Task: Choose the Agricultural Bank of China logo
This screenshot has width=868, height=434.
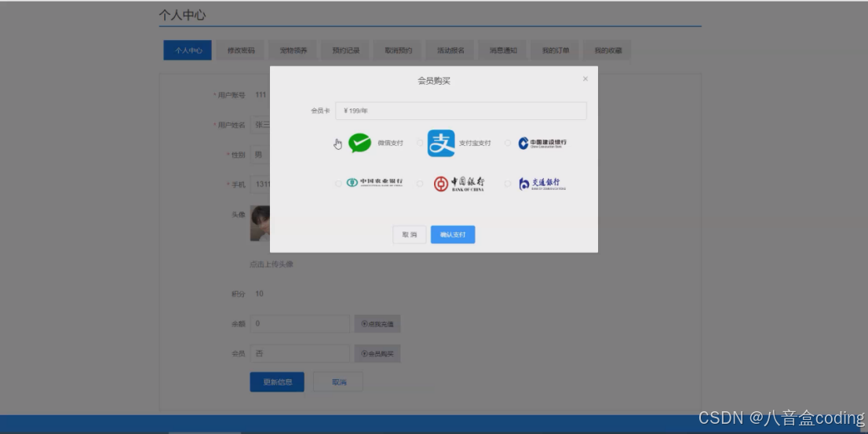Action: pos(375,183)
